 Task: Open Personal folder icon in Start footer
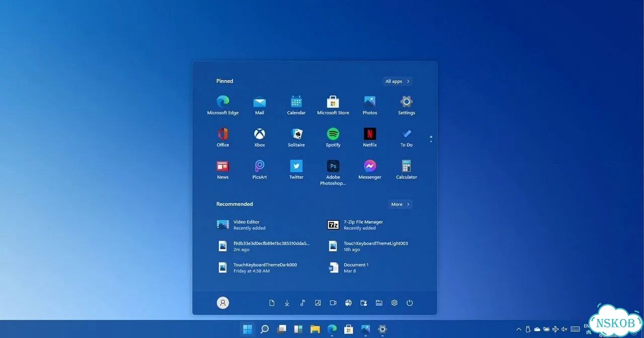(x=364, y=303)
